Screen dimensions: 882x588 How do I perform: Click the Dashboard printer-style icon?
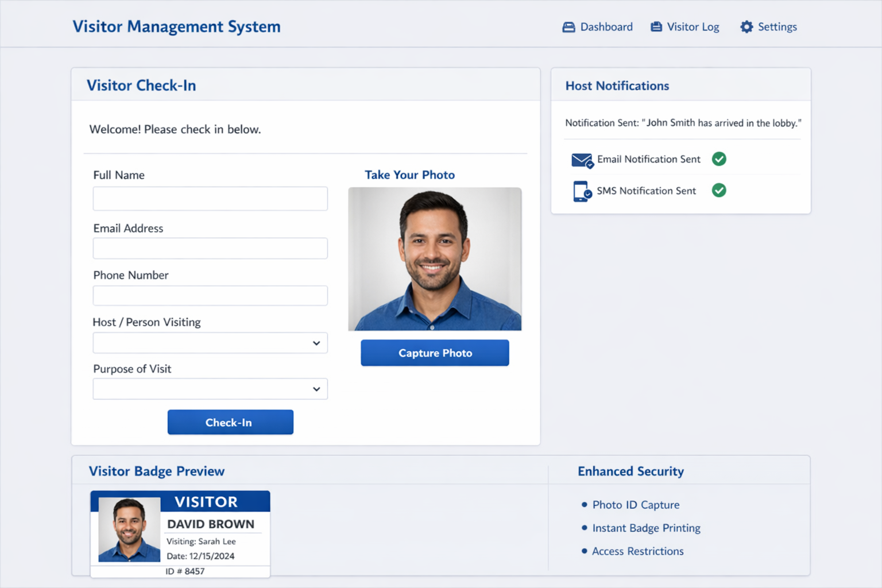click(x=568, y=26)
